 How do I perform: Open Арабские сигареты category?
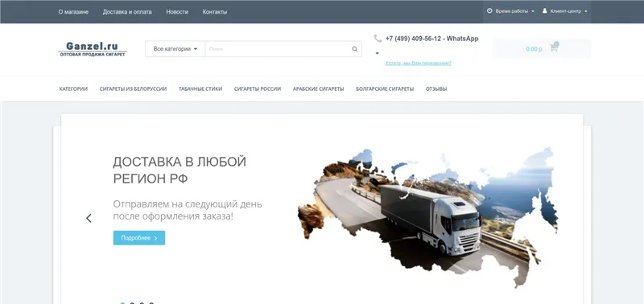pos(318,89)
